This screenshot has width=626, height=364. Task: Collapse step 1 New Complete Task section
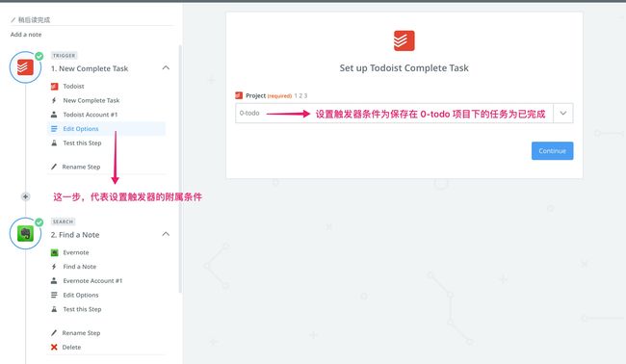tap(166, 67)
